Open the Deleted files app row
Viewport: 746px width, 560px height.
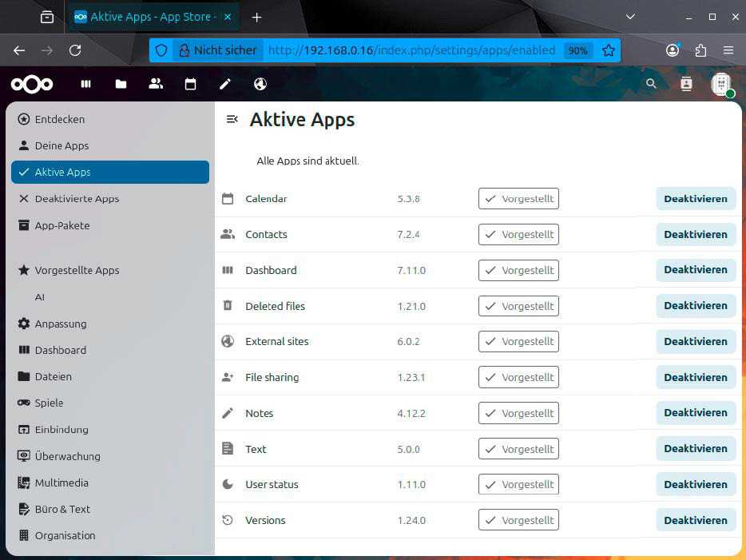pos(478,306)
